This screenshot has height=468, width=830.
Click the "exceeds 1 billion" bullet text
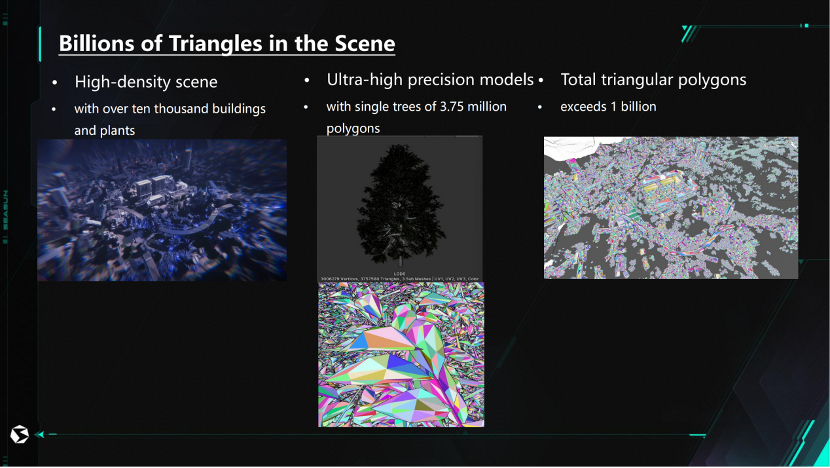point(608,106)
